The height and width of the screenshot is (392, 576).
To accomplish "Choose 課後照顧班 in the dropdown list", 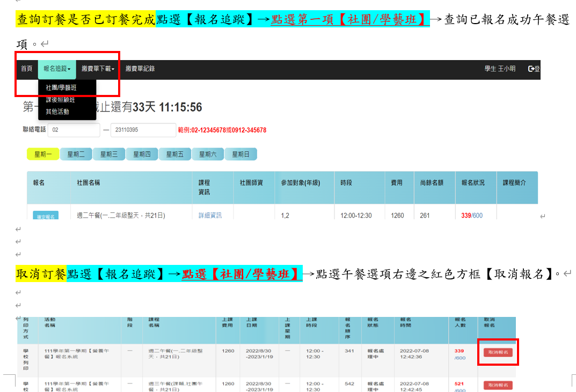I will (x=60, y=100).
